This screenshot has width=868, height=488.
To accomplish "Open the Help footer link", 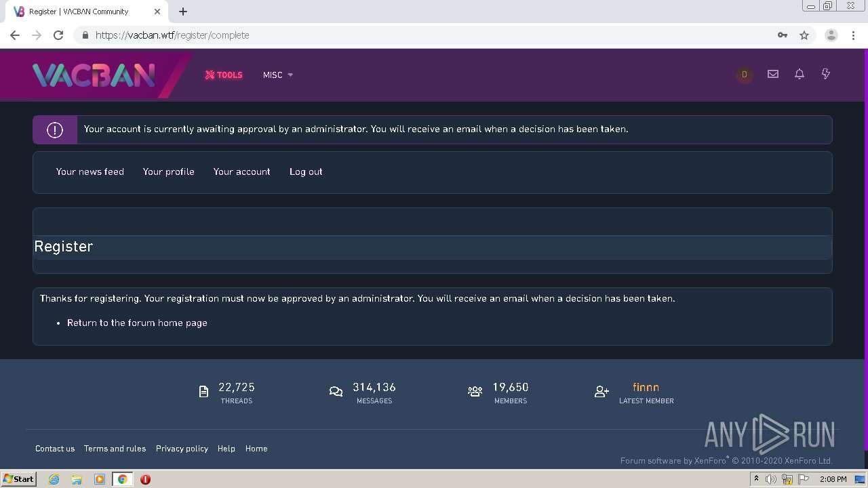I will (226, 449).
